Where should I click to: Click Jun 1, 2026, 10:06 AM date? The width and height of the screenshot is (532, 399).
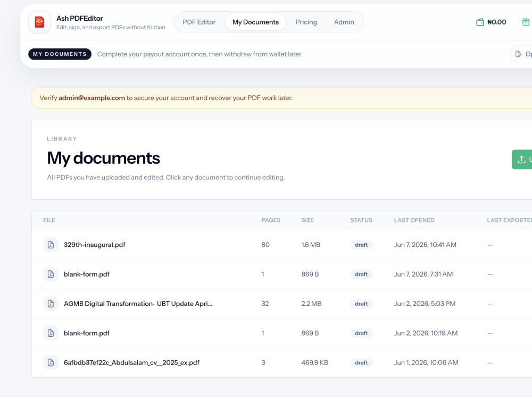click(x=426, y=363)
